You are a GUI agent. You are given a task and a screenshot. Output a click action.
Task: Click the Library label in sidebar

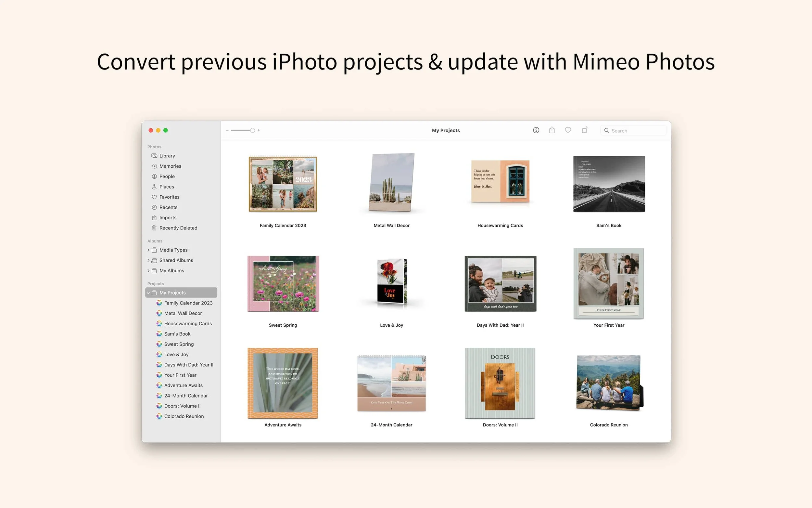167,156
